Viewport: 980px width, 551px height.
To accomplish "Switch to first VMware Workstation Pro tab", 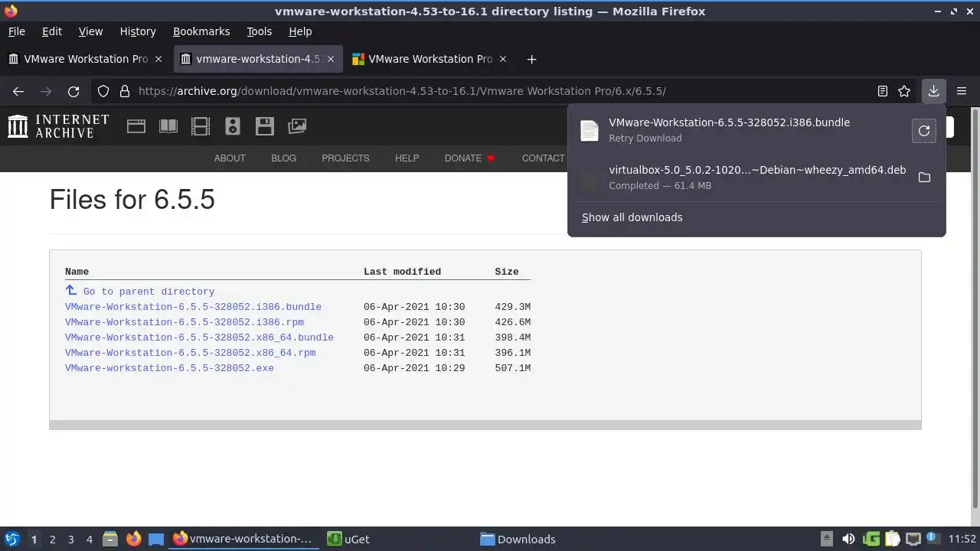I will coord(86,59).
